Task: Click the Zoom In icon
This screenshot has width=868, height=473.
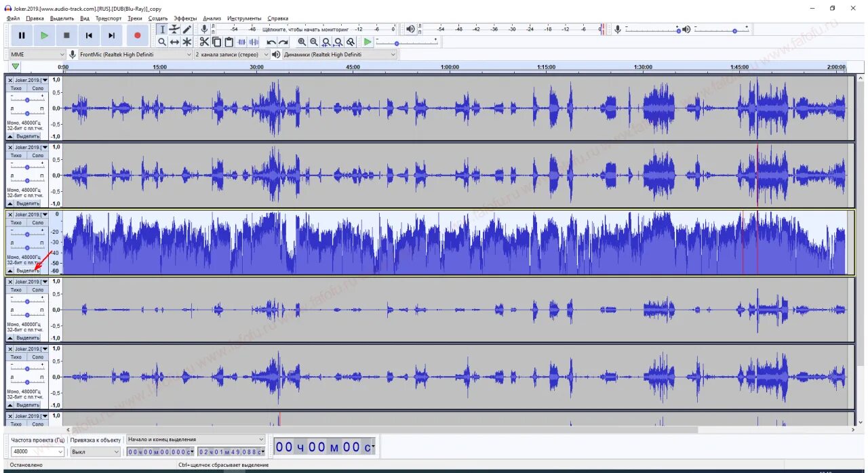Action: [x=302, y=42]
